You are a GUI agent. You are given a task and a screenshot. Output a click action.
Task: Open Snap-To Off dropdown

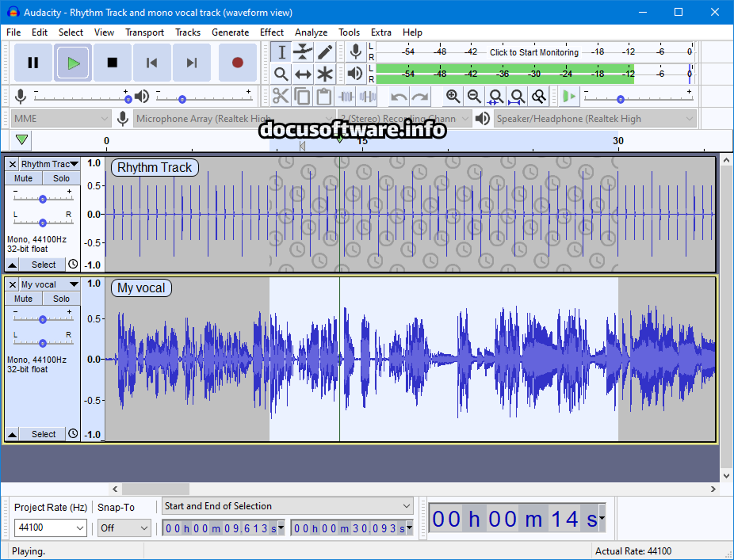[124, 528]
